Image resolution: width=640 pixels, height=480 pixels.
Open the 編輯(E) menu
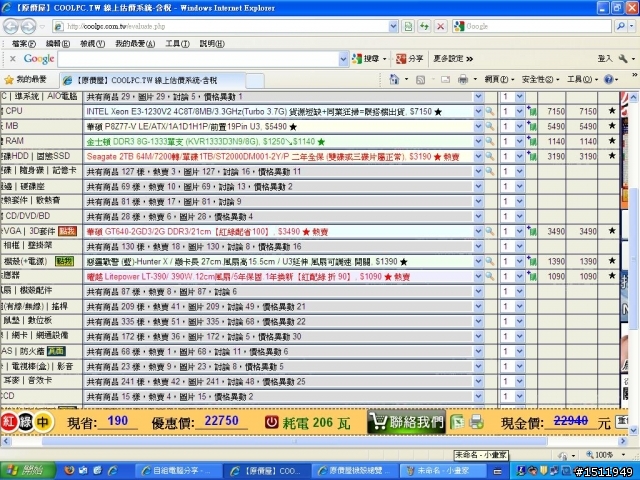point(58,44)
